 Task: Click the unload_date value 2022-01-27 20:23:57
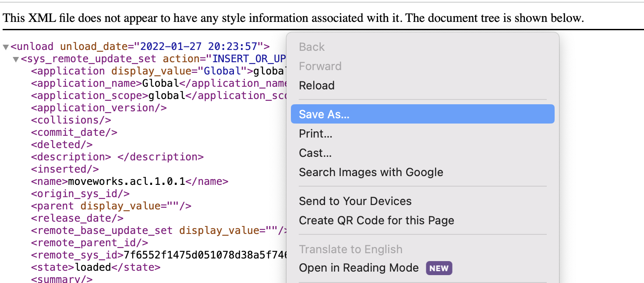tap(198, 46)
